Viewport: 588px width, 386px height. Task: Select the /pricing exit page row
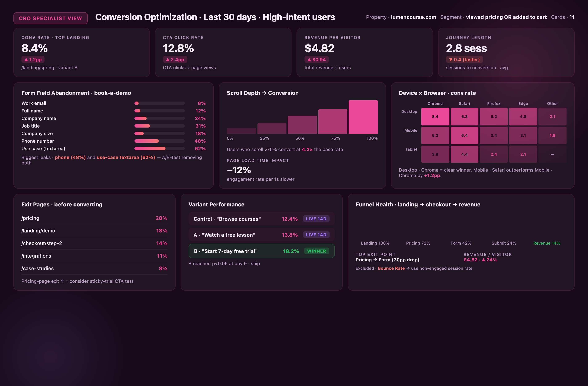coord(94,218)
